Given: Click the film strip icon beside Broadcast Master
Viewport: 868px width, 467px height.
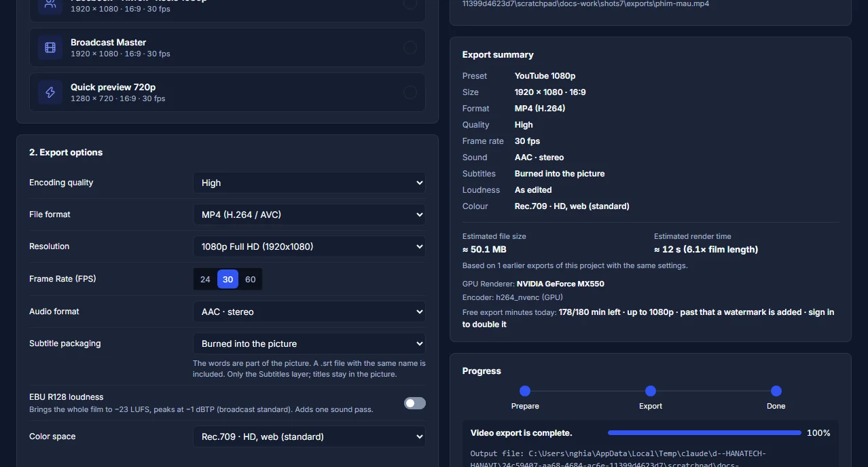Looking at the screenshot, I should [50, 48].
